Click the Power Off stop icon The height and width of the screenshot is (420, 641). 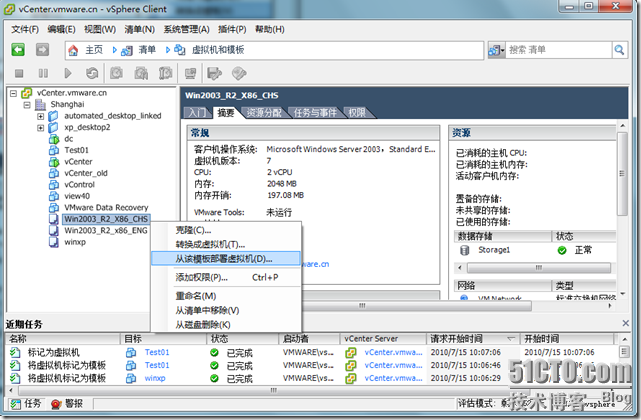coord(19,74)
